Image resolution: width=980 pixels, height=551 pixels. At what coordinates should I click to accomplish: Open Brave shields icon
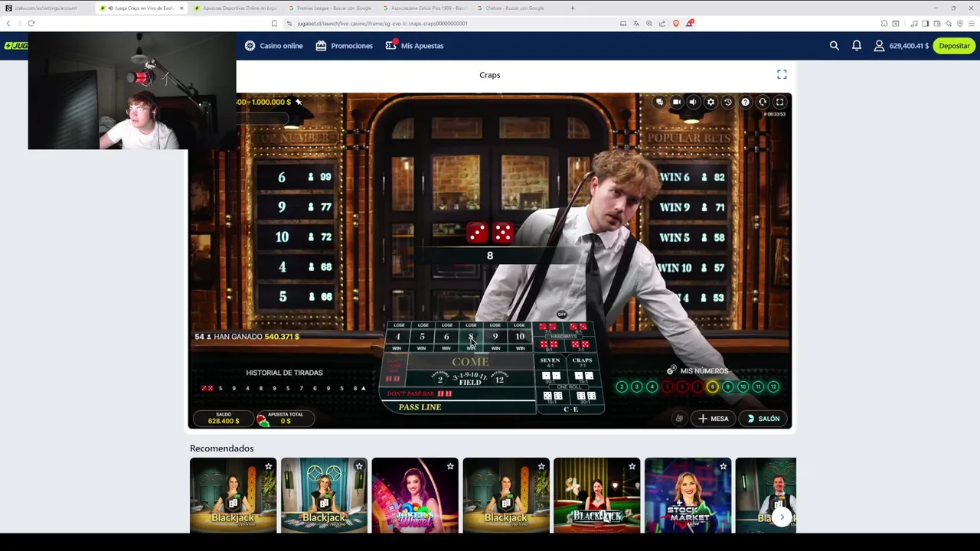(675, 23)
